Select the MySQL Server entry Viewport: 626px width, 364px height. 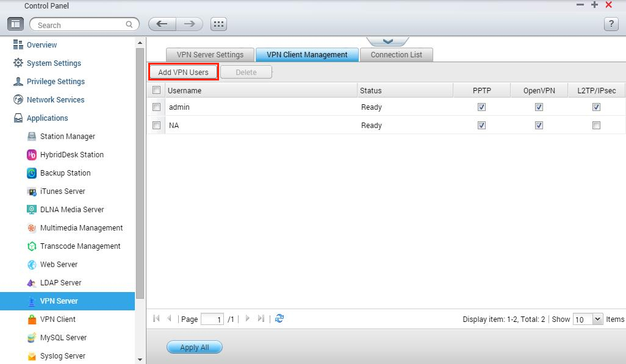tap(63, 338)
